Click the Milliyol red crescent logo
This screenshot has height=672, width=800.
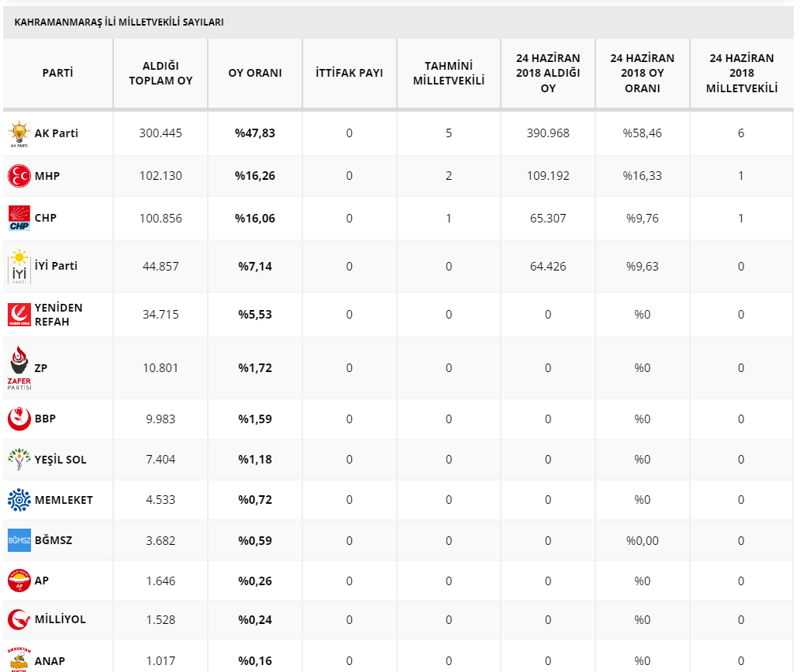point(19,619)
